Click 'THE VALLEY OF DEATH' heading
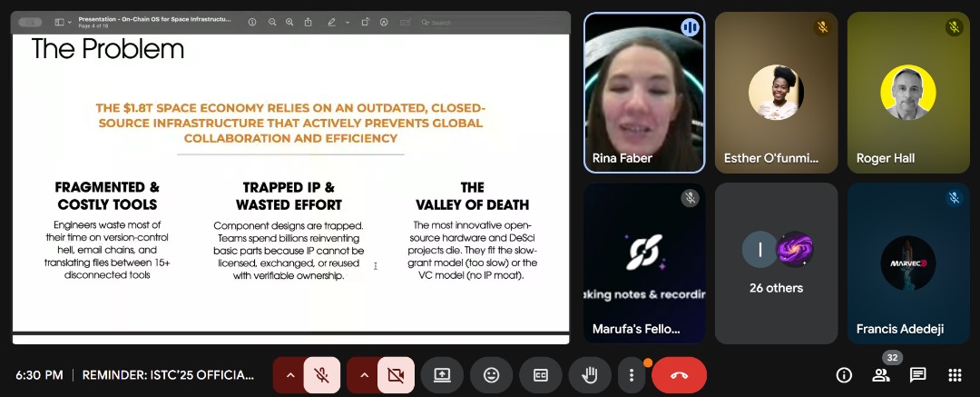This screenshot has width=980, height=397. point(473,196)
